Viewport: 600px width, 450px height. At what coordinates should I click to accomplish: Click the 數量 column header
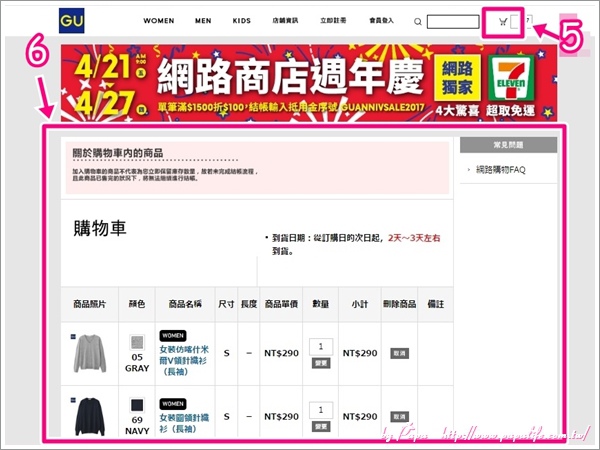(x=321, y=304)
